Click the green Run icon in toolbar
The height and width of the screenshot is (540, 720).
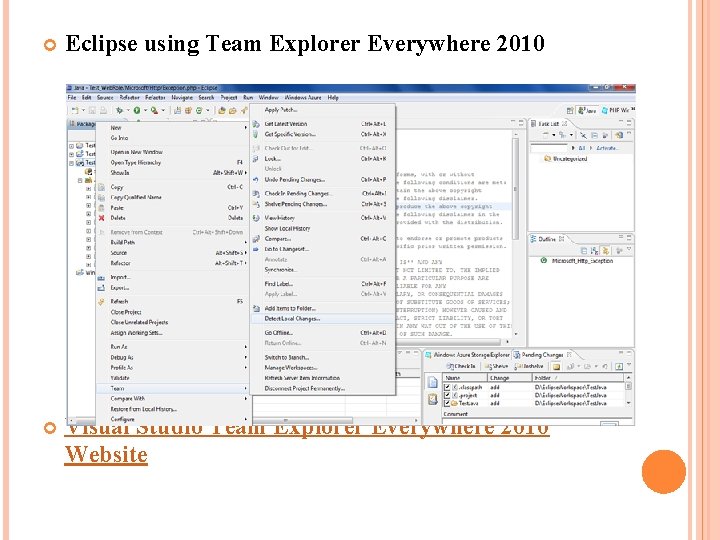click(x=137, y=110)
